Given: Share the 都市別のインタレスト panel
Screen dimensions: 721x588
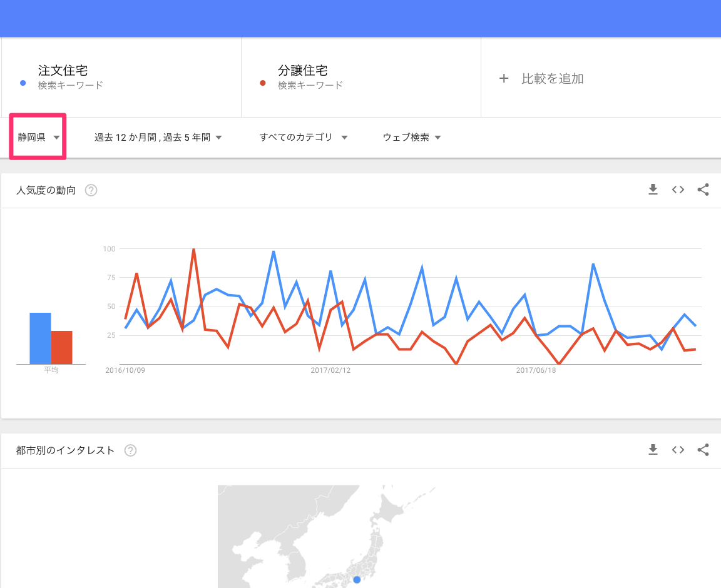Looking at the screenshot, I should click(x=703, y=450).
